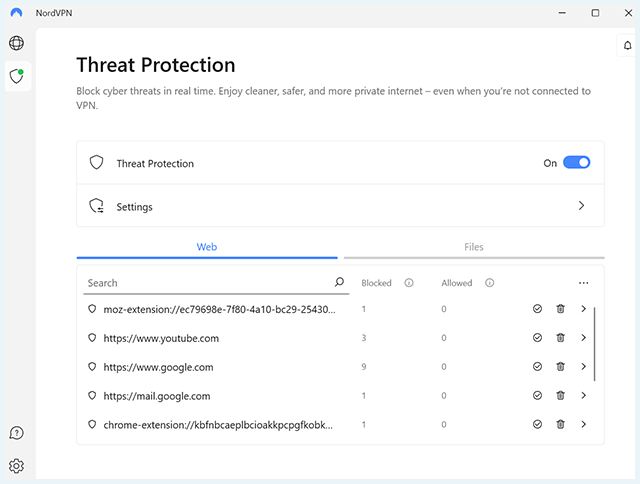Delete the chrome-extension entry
The image size is (640, 484).
[x=560, y=424]
